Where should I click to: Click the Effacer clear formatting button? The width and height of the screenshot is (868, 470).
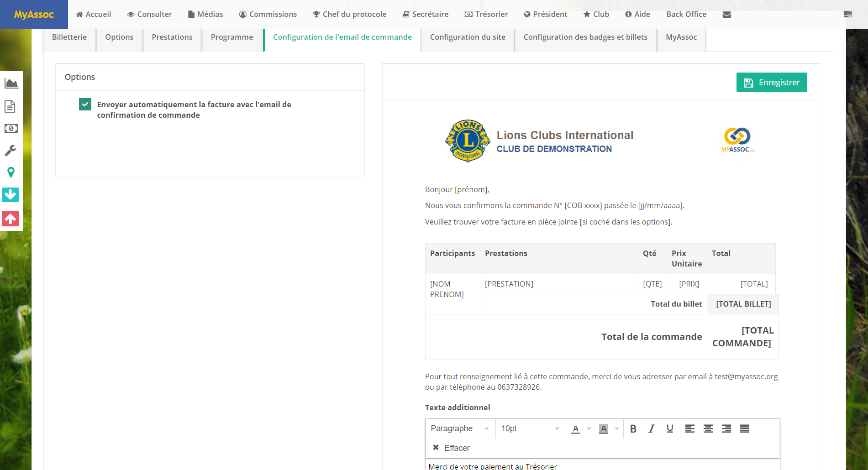tap(451, 448)
